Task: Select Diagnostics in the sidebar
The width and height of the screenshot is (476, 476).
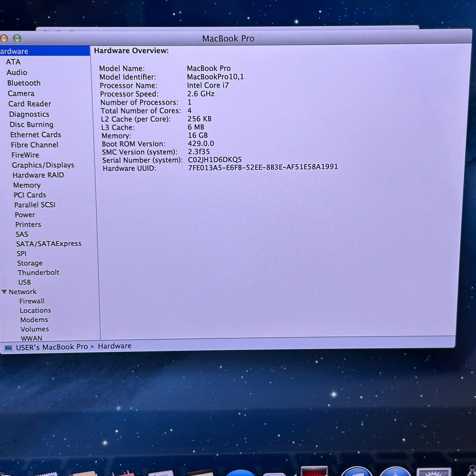Action: [29, 114]
